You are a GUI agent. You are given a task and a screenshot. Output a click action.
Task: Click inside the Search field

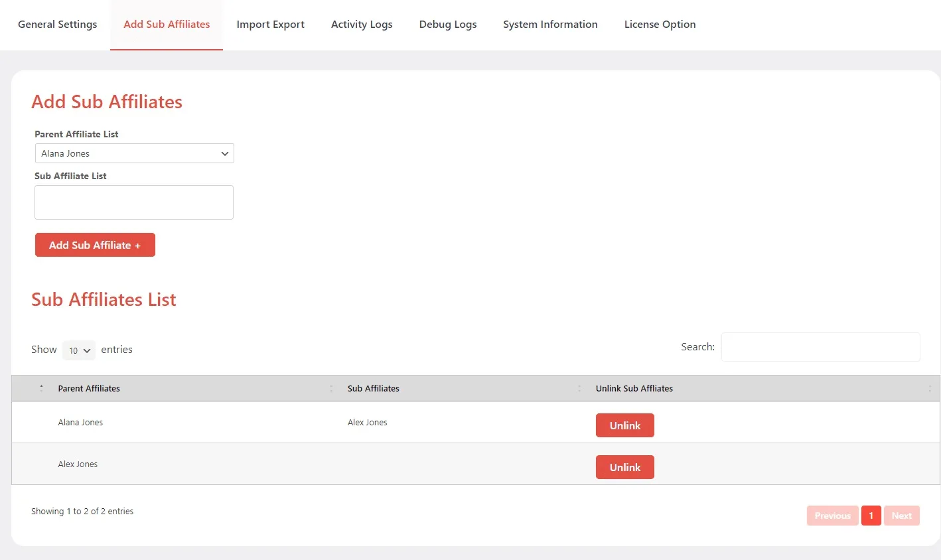(x=820, y=346)
